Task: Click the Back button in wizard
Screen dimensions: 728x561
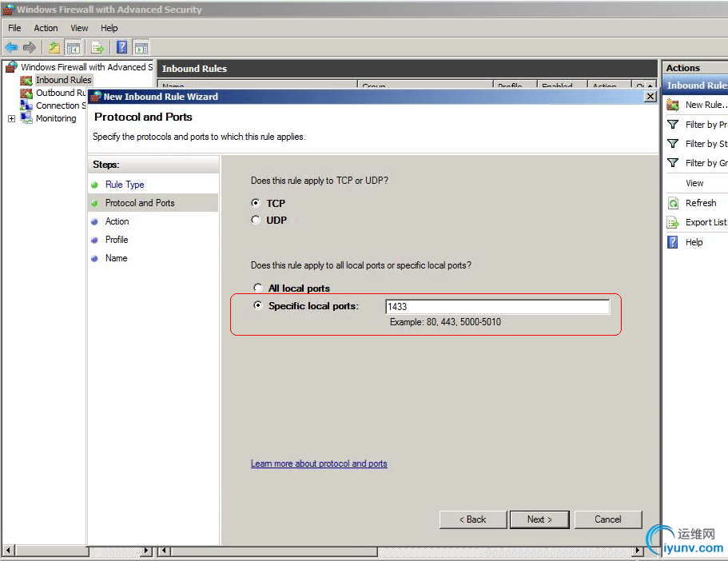Action: click(x=472, y=519)
